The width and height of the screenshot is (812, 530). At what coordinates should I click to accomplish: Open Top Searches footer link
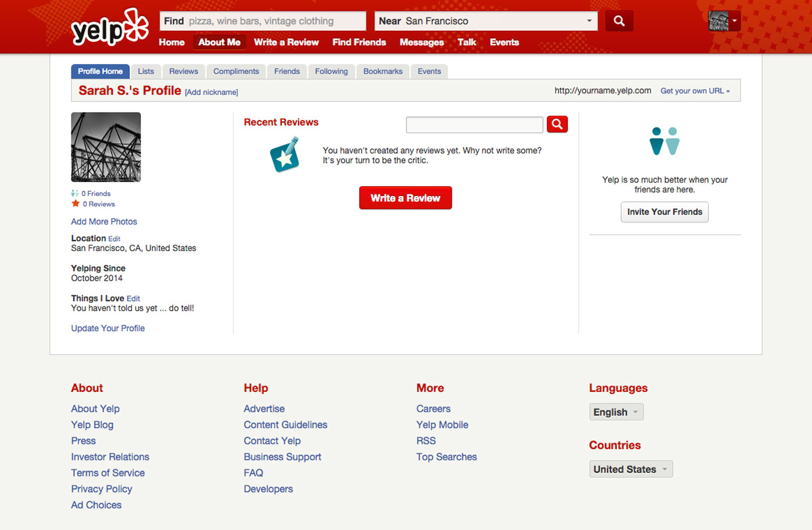point(447,457)
